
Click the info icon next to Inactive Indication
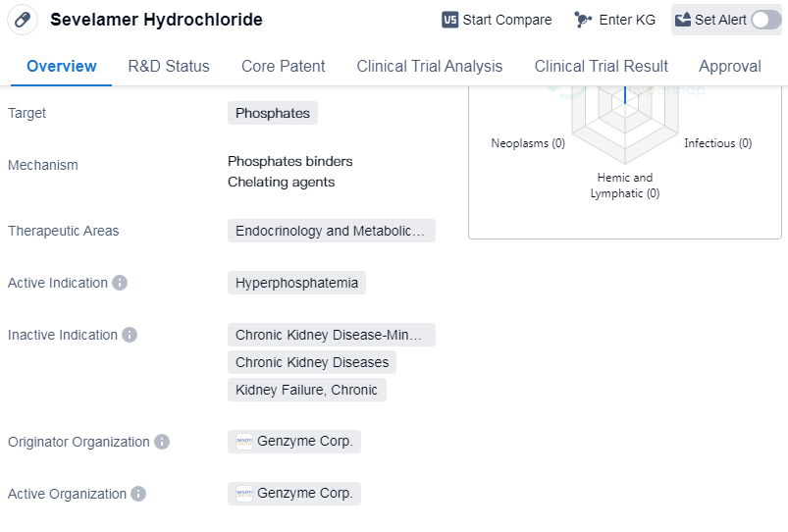130,335
